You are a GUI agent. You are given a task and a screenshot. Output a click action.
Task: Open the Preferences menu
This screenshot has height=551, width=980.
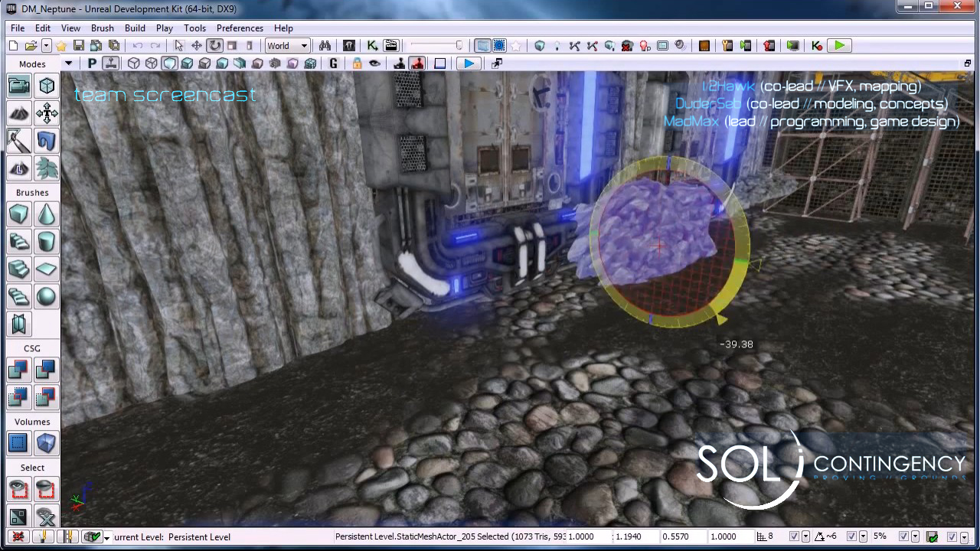(240, 28)
